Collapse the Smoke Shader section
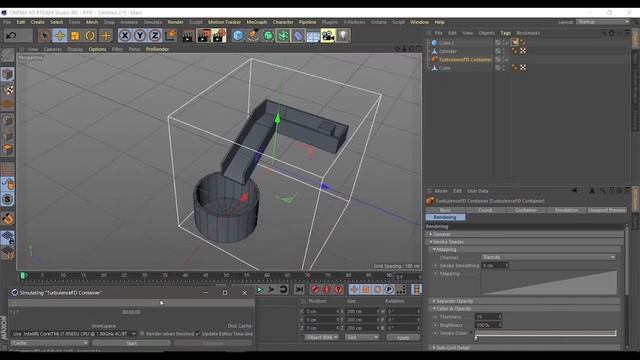 coord(525,242)
